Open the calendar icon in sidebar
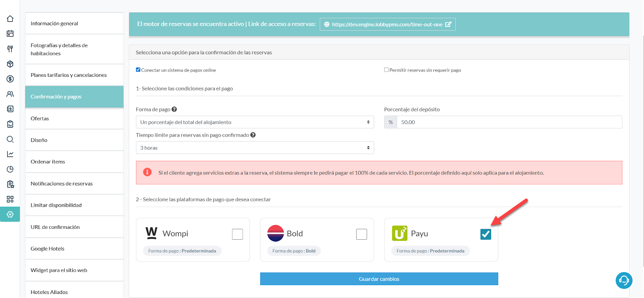Screen dimensions: 644x298 coord(10,34)
